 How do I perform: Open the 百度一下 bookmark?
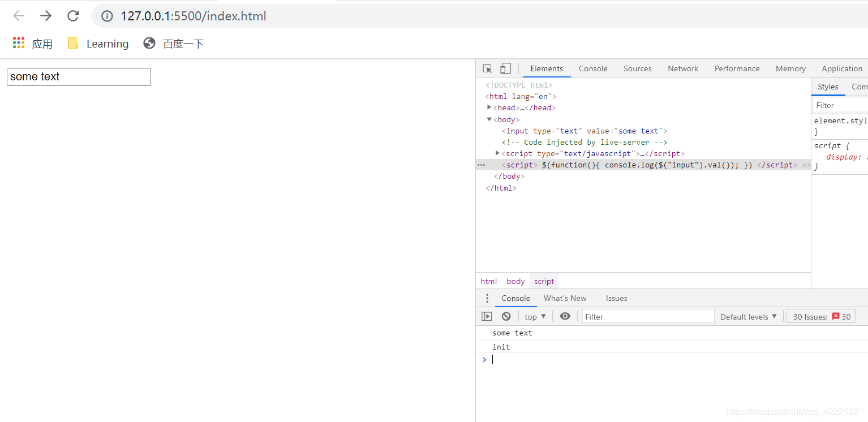(173, 44)
